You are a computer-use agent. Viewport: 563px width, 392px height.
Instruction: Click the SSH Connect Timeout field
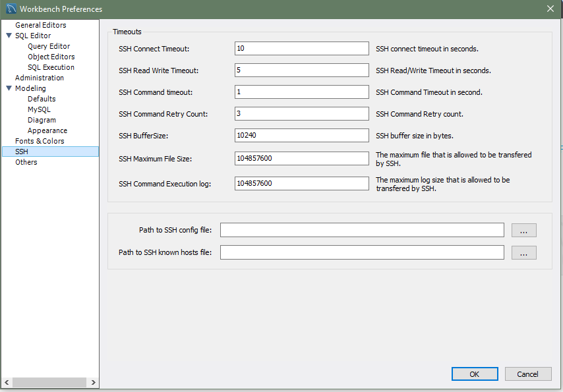click(301, 49)
